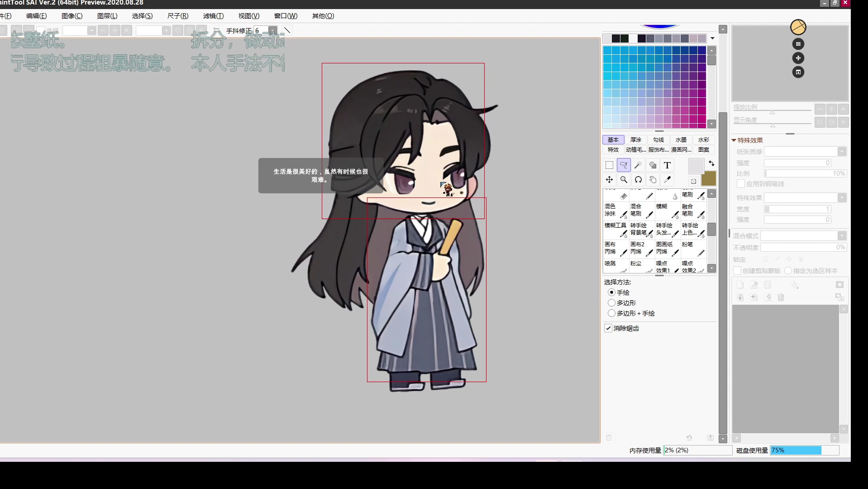Toggle the 创建剪贴蒙版 checkbox

coord(737,271)
